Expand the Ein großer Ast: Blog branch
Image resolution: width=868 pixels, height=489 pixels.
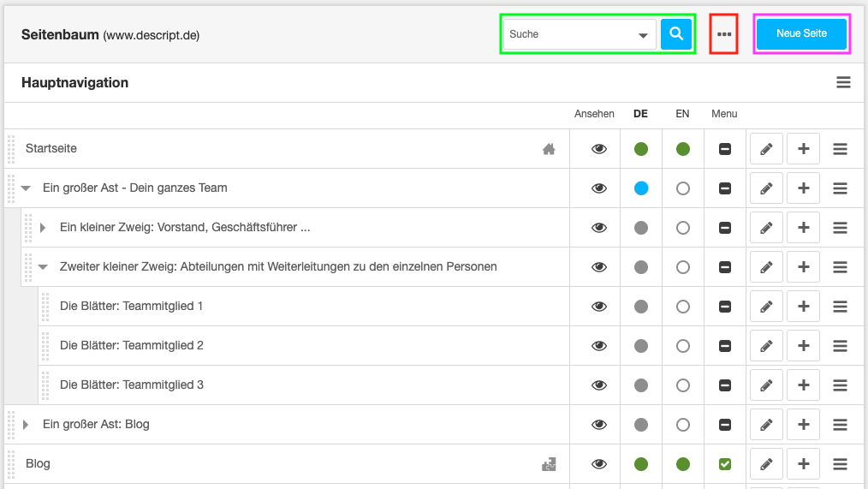coord(26,425)
